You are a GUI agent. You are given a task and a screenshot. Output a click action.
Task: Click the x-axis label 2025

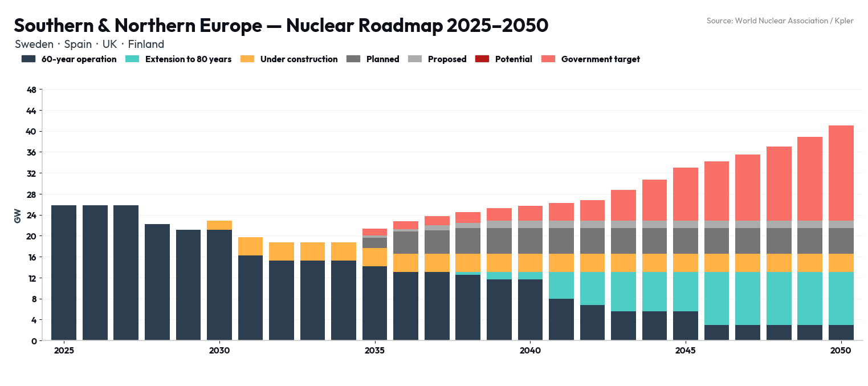pyautogui.click(x=64, y=351)
